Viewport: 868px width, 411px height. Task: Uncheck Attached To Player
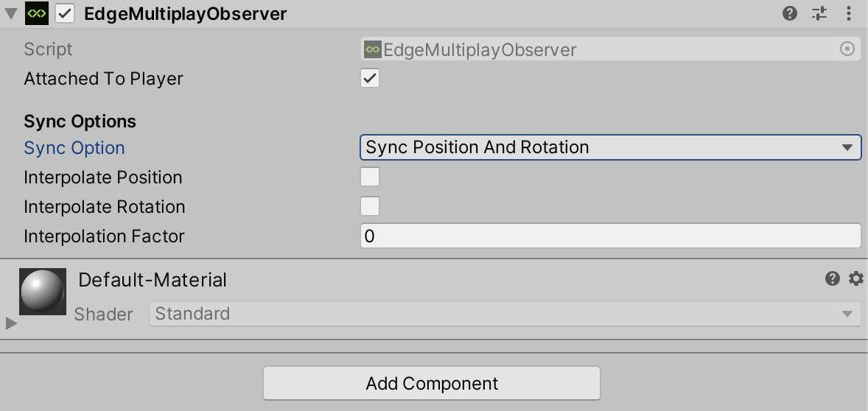tap(370, 78)
